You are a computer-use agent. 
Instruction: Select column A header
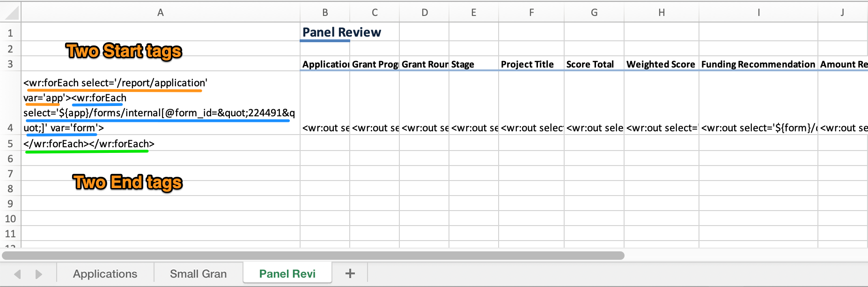tap(160, 13)
